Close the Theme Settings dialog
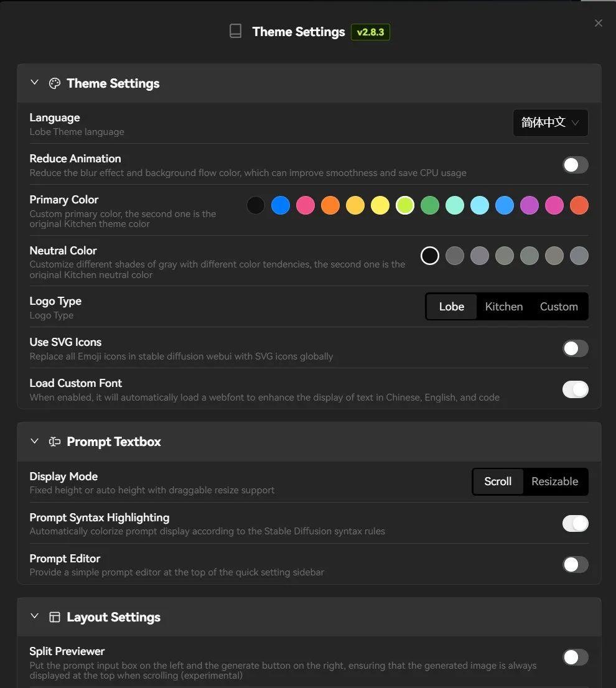 click(x=599, y=23)
